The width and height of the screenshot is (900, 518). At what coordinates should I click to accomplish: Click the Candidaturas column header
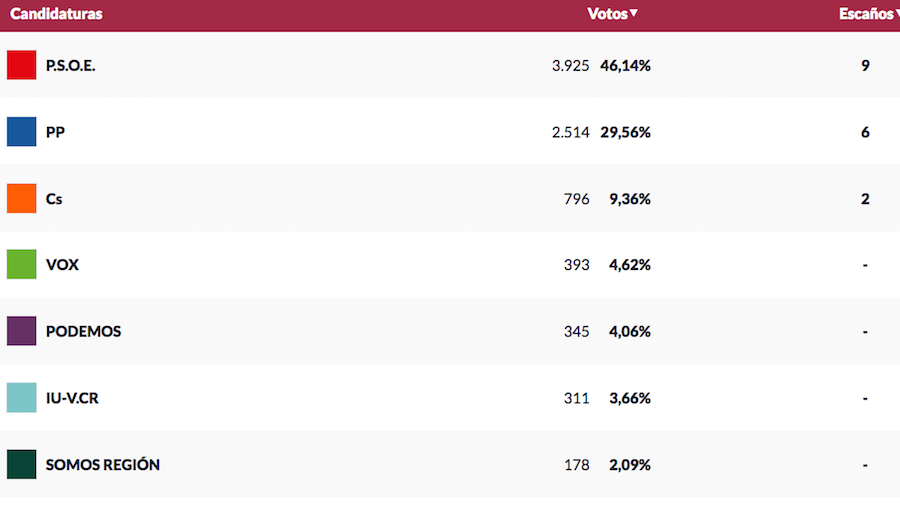56,14
